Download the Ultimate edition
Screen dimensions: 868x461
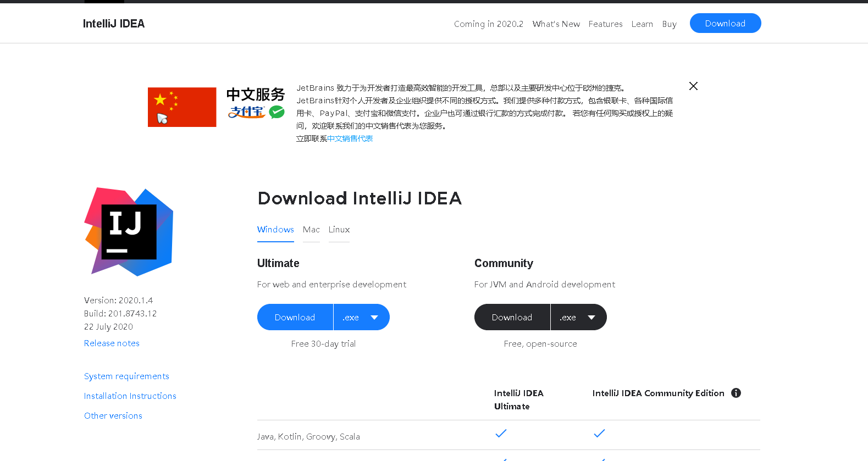coord(295,317)
